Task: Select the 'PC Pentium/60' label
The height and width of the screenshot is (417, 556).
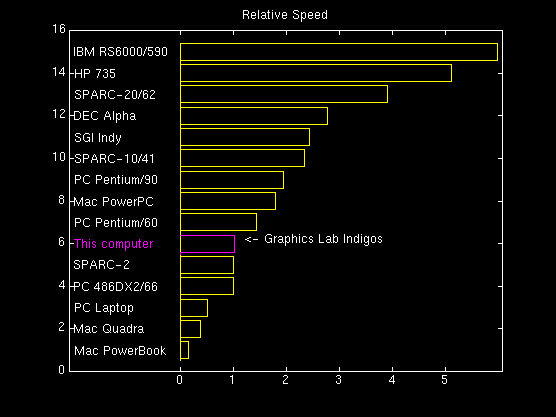Action: point(116,223)
